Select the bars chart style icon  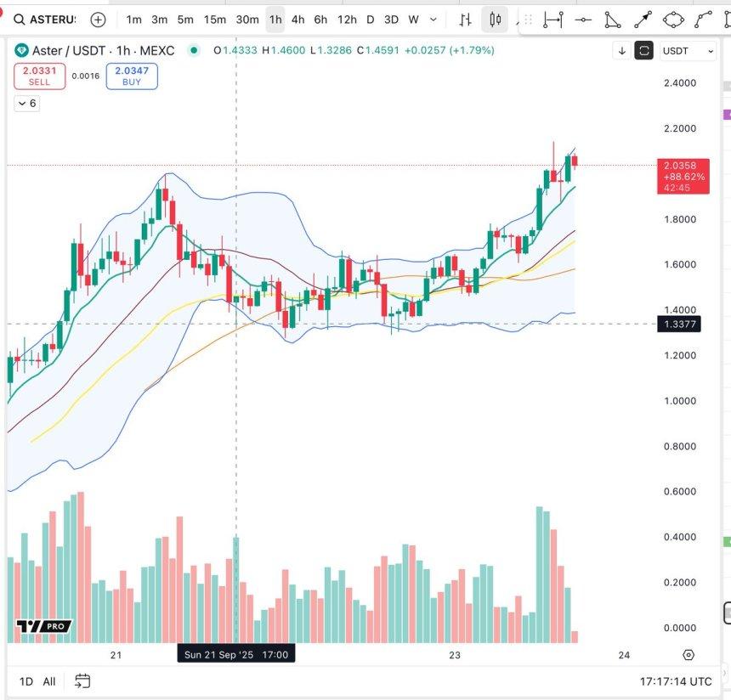[465, 19]
